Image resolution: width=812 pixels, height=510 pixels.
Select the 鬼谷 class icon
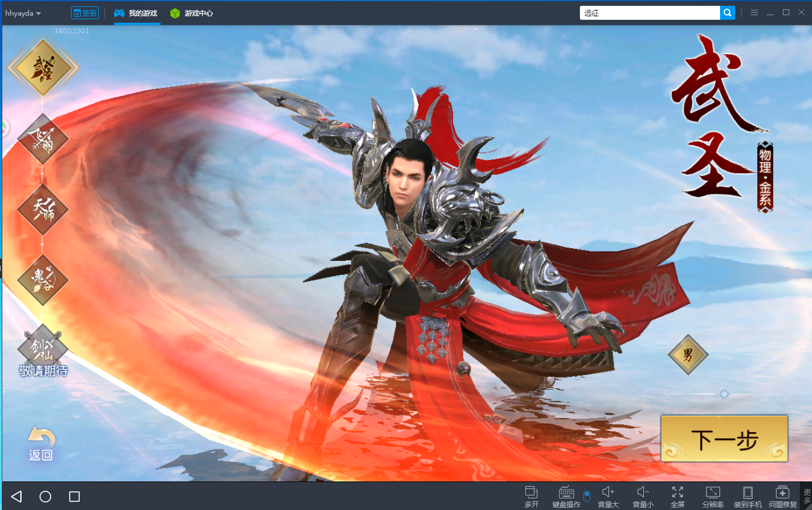[43, 280]
